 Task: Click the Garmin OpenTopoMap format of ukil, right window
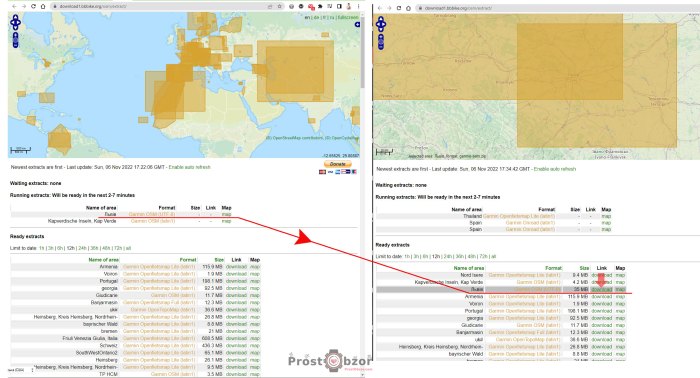[528, 340]
